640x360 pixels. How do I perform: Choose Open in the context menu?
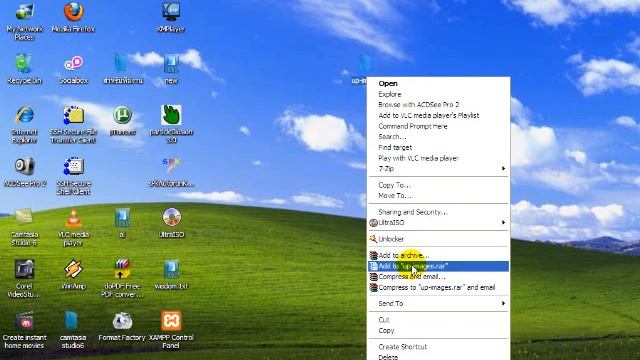pyautogui.click(x=439, y=83)
